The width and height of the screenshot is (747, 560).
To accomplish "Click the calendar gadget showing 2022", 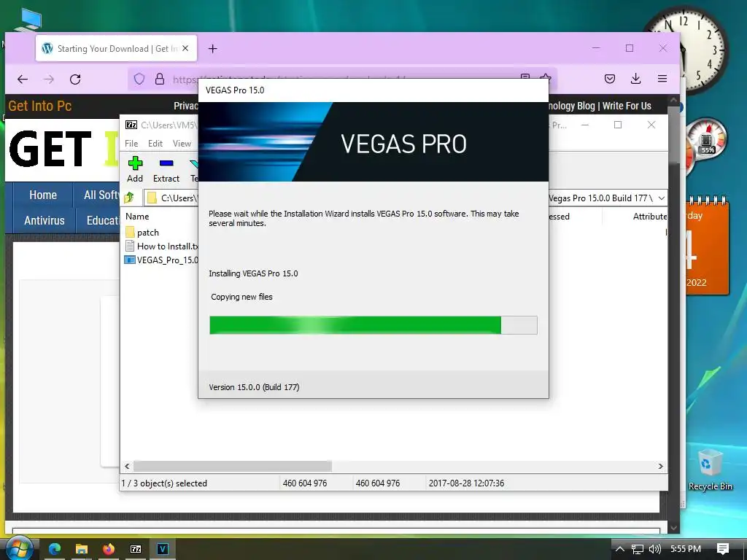I will tap(707, 246).
